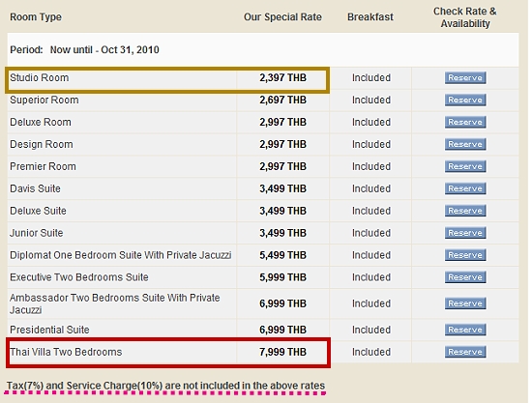Reserve the Presidential Suite
This screenshot has height=403, width=532.
pyautogui.click(x=465, y=330)
